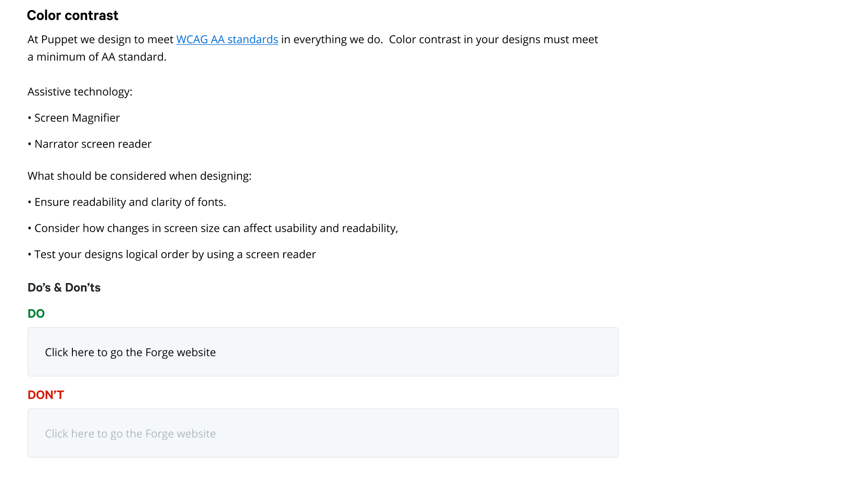Open the WCAG AA standards link
The height and width of the screenshot is (478, 868).
point(227,39)
